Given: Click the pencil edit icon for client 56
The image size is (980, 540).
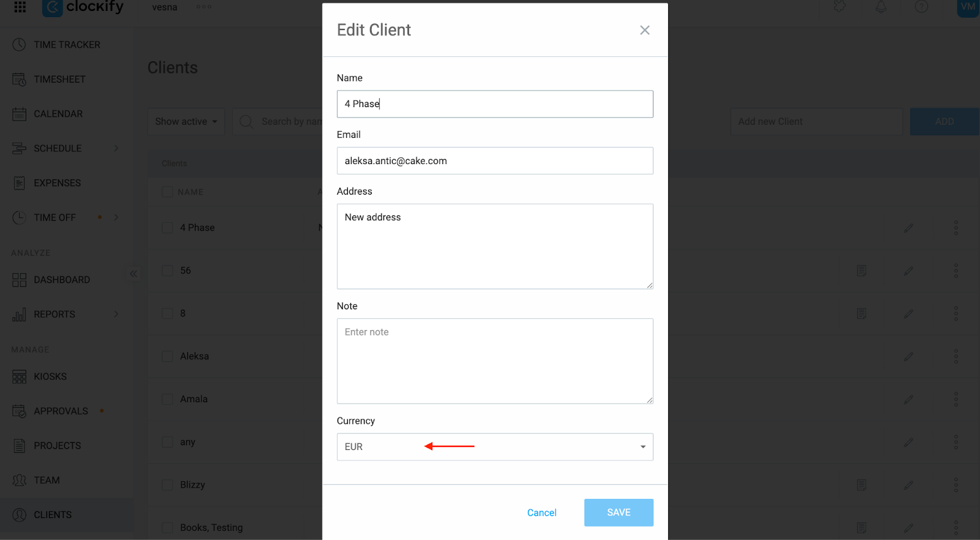Looking at the screenshot, I should click(x=908, y=271).
